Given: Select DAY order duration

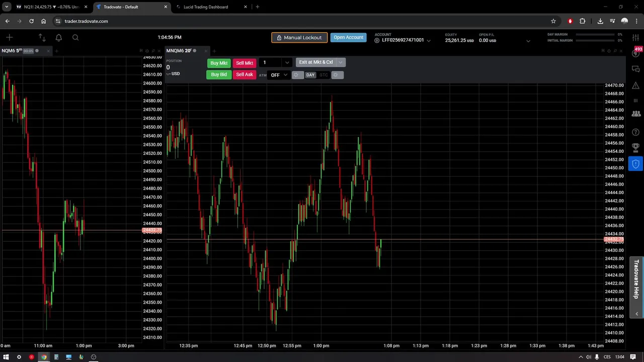Looking at the screenshot, I should click(310, 75).
